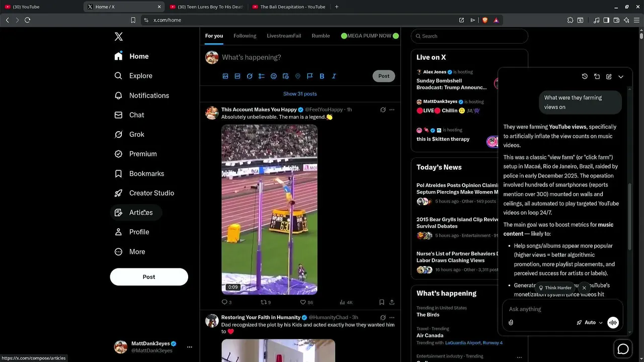Viewport: 644px width, 362px height.
Task: Open Air Canada trending topic
Action: pyautogui.click(x=430, y=335)
